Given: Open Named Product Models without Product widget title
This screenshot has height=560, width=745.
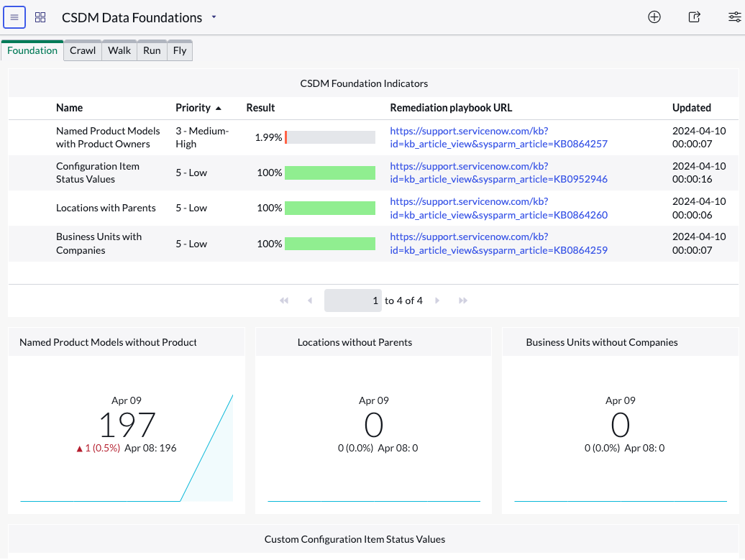Looking at the screenshot, I should click(x=108, y=342).
